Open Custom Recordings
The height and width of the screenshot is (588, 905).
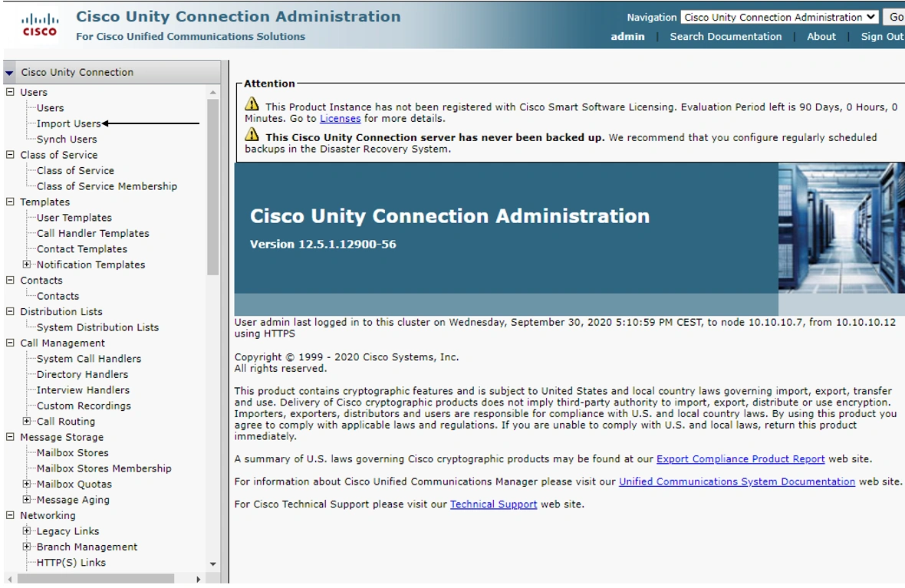coord(84,406)
